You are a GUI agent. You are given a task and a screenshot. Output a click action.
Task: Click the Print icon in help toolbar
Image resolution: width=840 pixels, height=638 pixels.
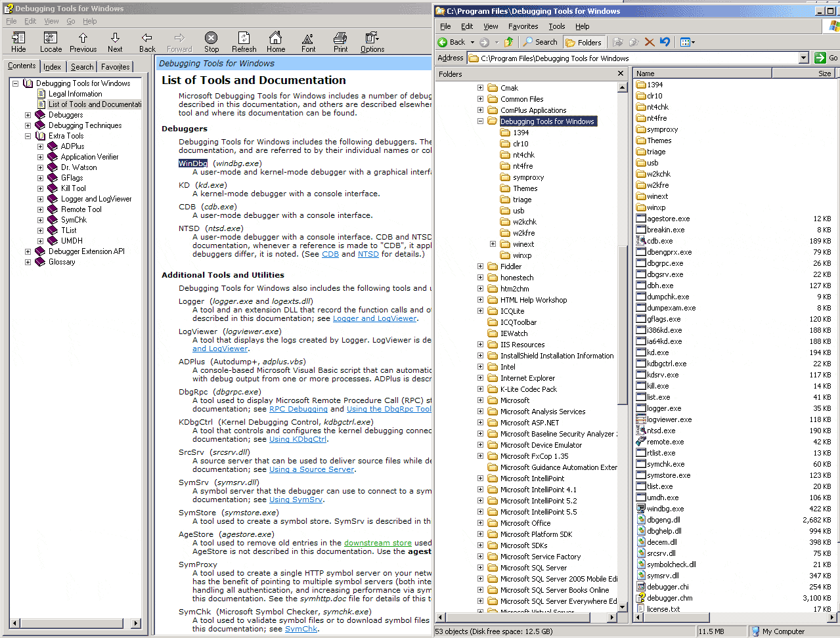[x=340, y=42]
